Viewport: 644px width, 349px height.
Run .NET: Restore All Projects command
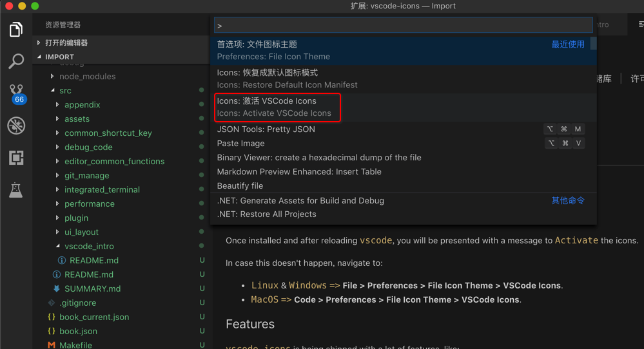pos(404,214)
